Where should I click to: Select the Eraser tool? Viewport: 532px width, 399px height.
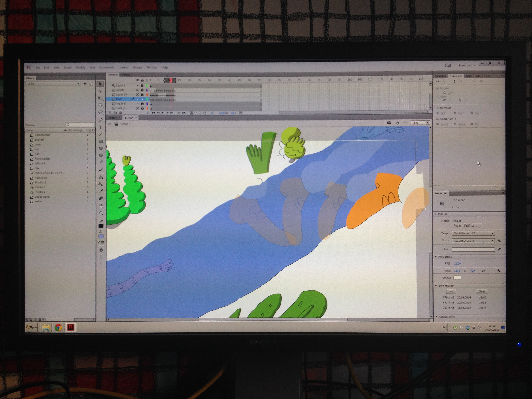(101, 198)
